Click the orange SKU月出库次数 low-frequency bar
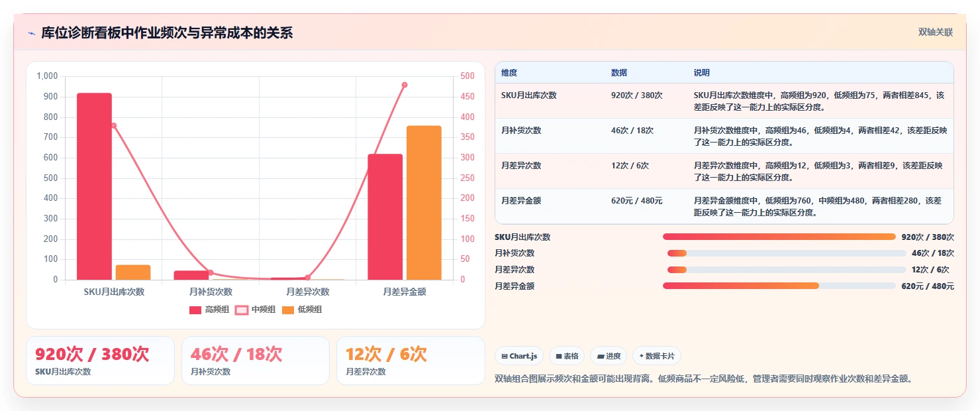Viewport: 980px width, 411px height. click(133, 272)
